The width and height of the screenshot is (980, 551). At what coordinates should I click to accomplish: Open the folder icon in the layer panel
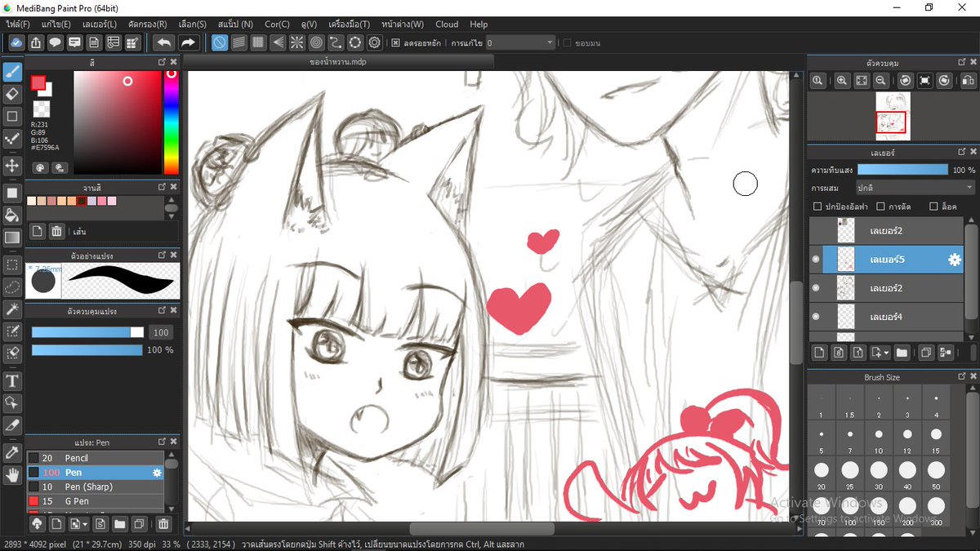click(902, 353)
